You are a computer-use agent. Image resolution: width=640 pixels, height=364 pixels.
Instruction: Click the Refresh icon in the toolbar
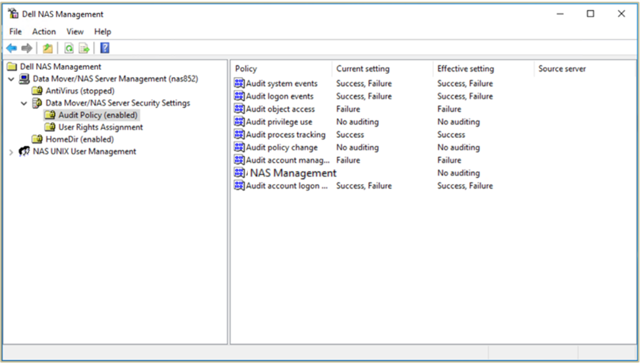click(x=69, y=48)
